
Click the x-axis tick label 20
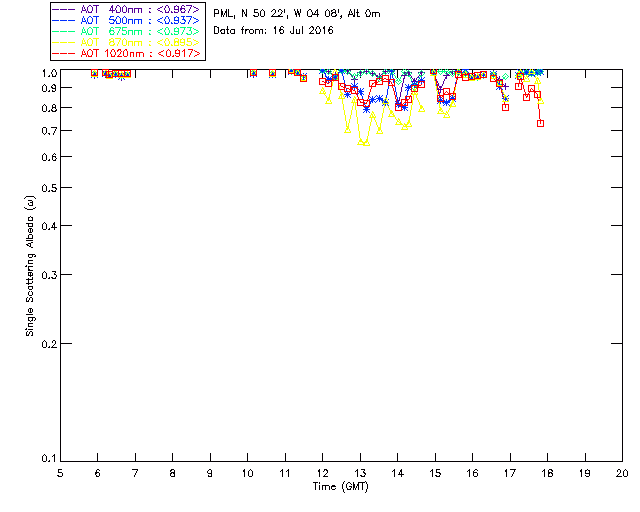coord(622,473)
